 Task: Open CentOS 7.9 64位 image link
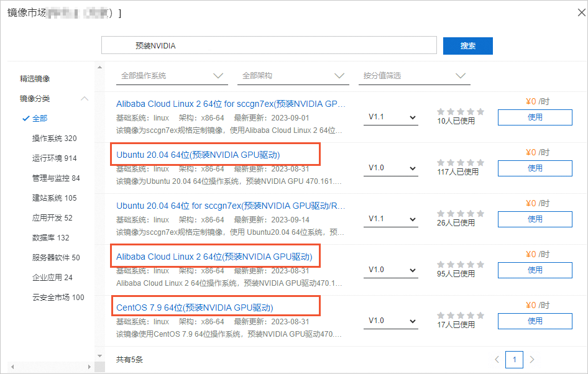(x=195, y=308)
